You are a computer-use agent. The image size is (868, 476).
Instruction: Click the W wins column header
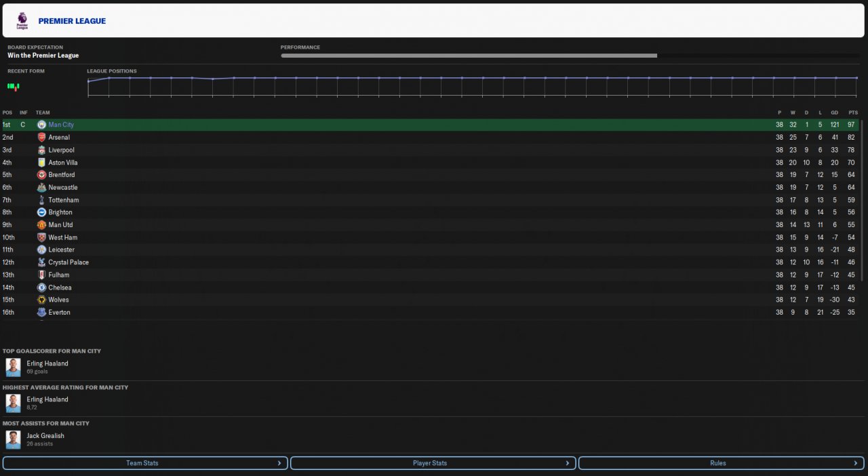pyautogui.click(x=793, y=113)
